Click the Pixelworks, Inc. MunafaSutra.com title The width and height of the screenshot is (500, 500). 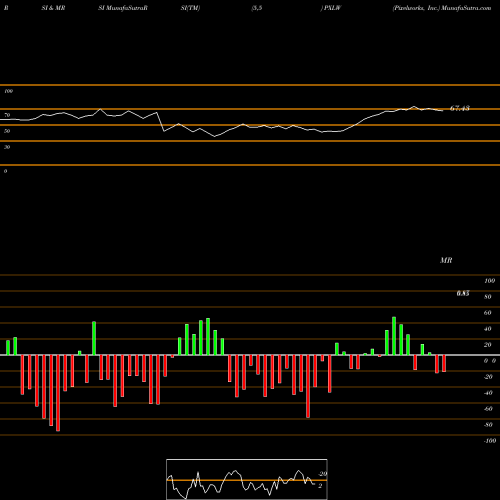pos(442,8)
